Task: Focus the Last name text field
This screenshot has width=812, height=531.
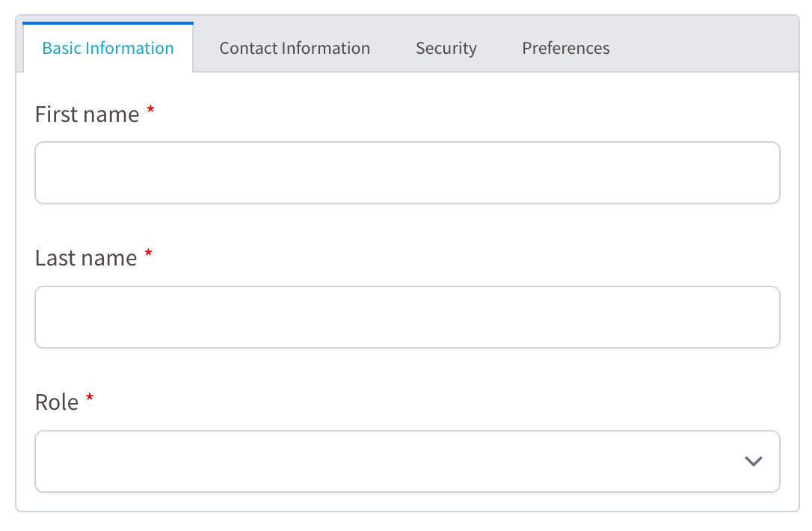Action: coord(407,316)
